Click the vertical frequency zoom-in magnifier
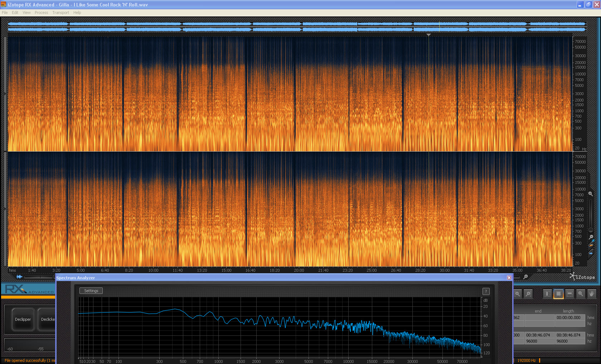This screenshot has height=364, width=601. (x=591, y=194)
